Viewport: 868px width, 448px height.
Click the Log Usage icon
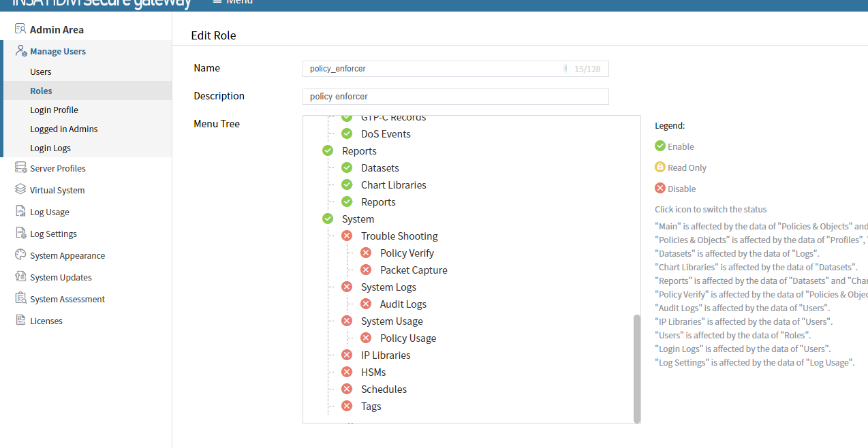click(x=20, y=212)
